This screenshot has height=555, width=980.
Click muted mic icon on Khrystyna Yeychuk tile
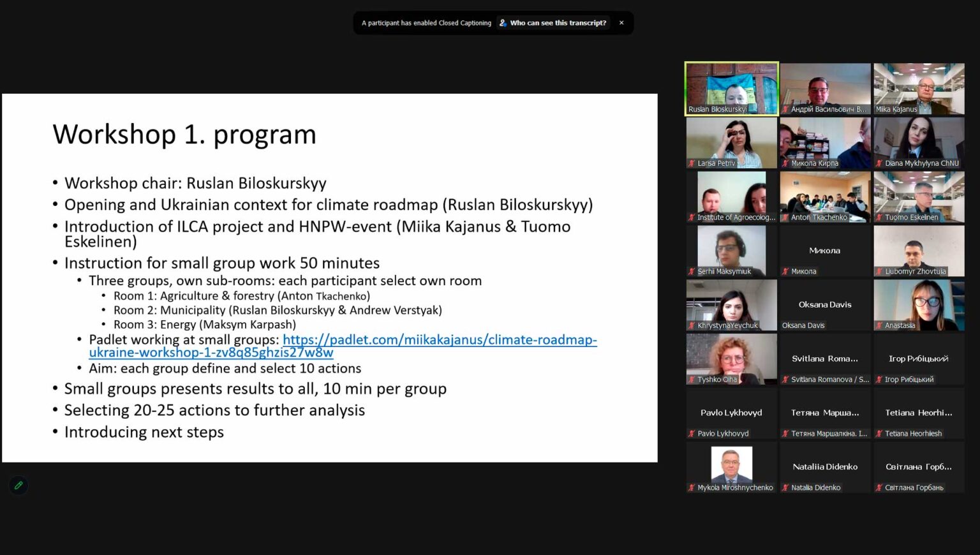click(692, 325)
